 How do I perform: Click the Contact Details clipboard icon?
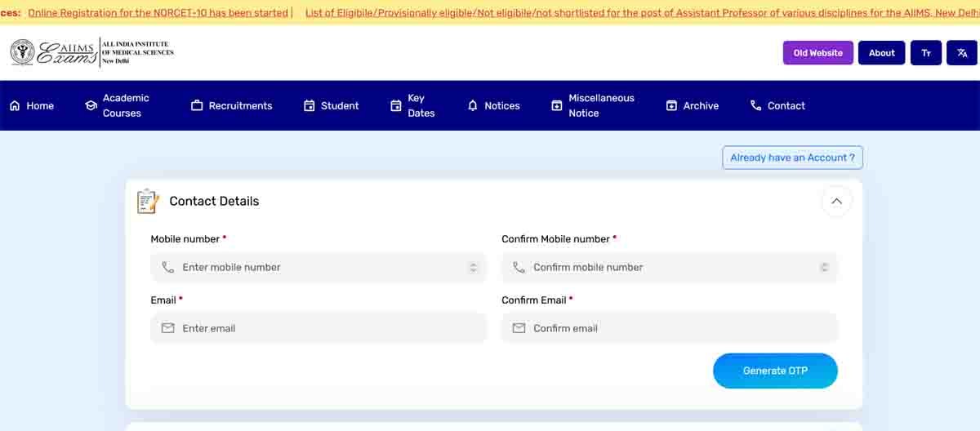pos(148,202)
